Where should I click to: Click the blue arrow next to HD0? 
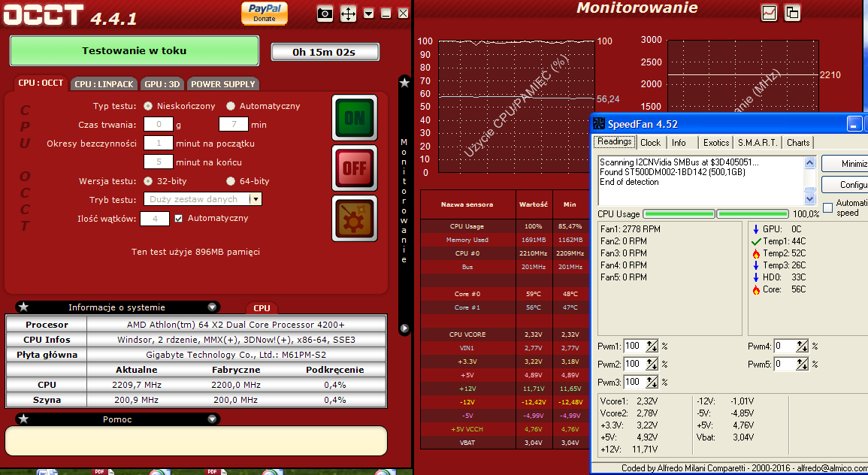(x=756, y=277)
